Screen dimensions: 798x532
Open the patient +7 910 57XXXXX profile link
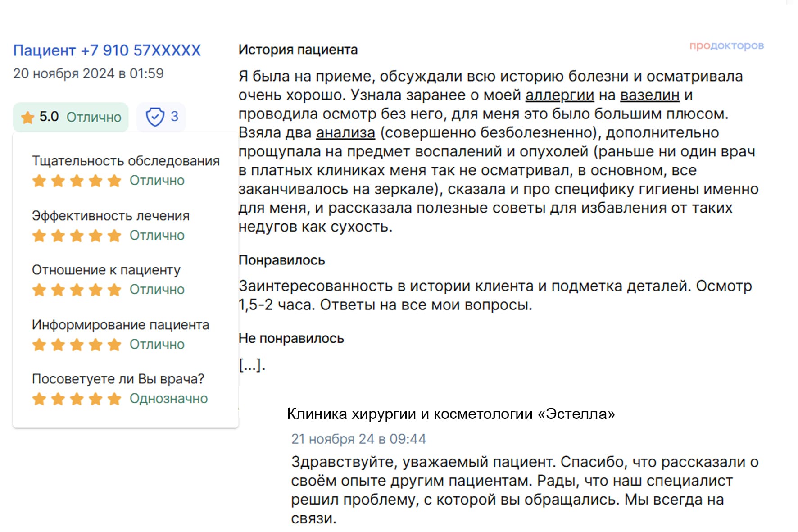point(107,50)
